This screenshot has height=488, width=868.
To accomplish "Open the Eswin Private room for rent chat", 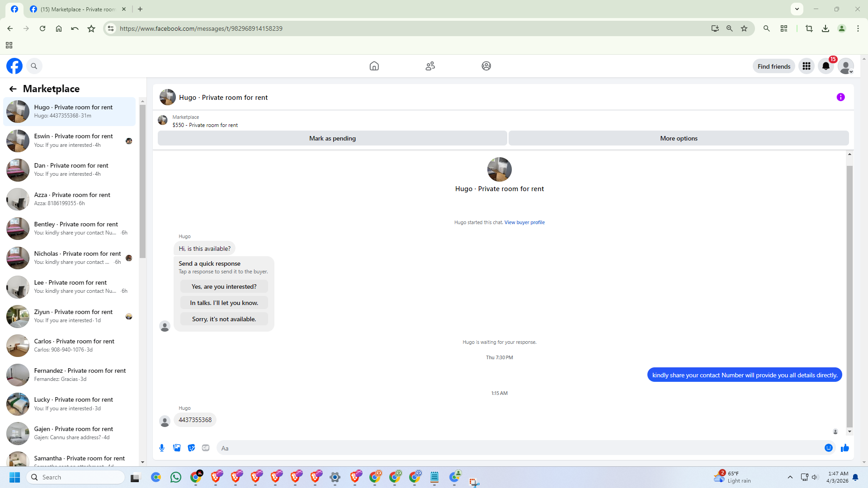I will click(x=69, y=141).
